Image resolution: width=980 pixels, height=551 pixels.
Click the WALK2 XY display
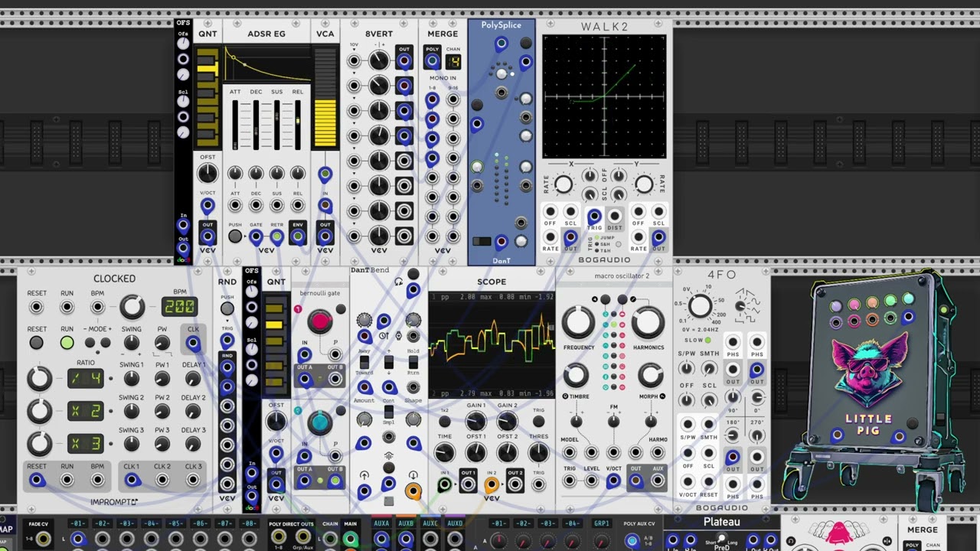pos(604,96)
